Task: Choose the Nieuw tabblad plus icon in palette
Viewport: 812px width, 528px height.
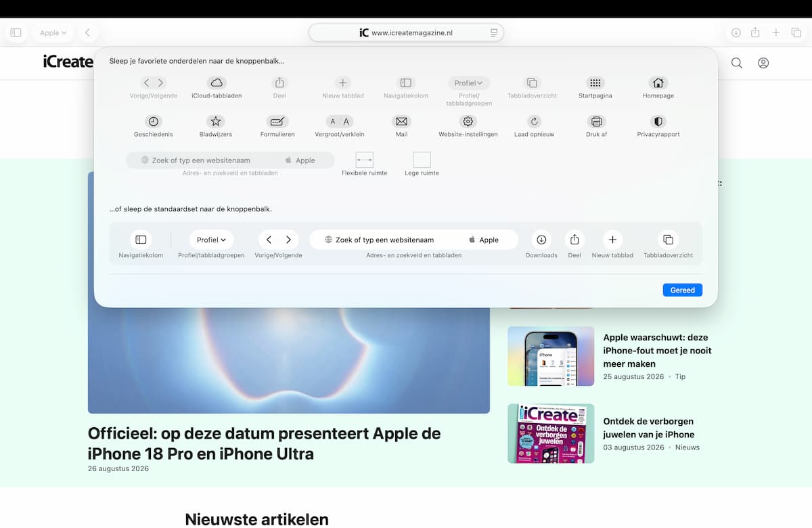Action: pos(343,83)
